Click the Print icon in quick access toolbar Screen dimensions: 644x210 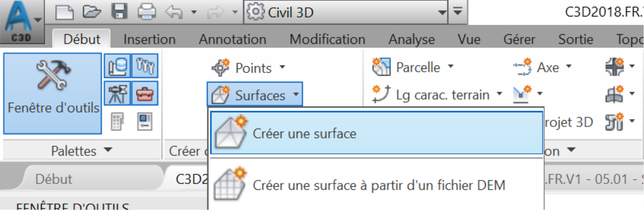(x=148, y=12)
